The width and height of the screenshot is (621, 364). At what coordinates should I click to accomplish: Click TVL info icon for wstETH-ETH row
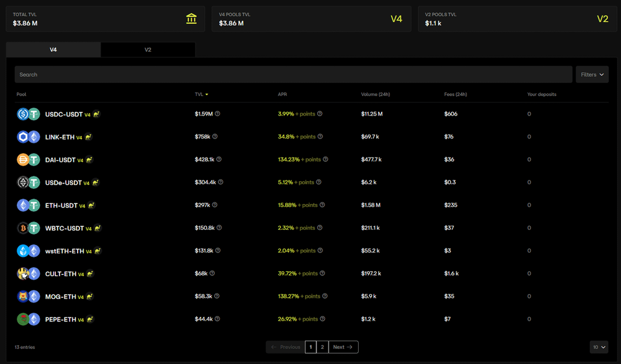click(x=218, y=250)
